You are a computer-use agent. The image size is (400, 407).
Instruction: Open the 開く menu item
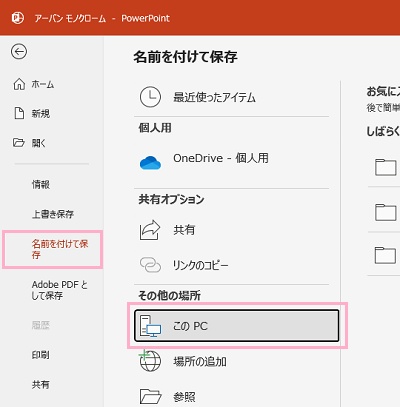38,143
